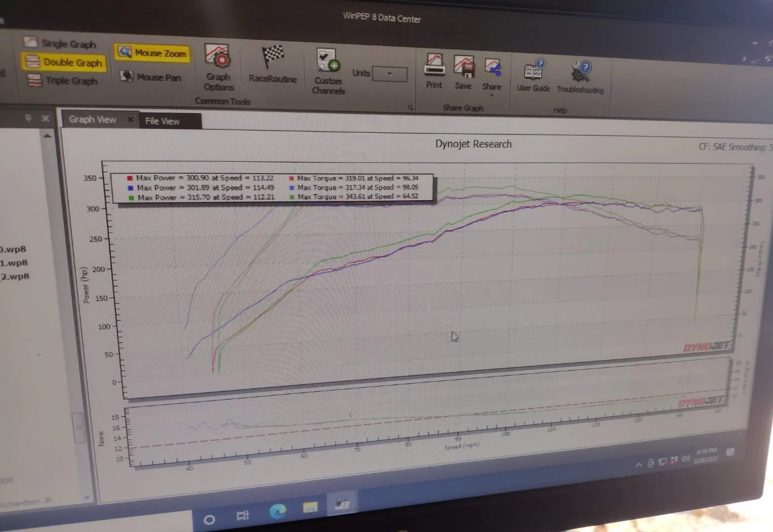This screenshot has width=773, height=532.
Task: Close the Graph View tab
Action: (130, 119)
